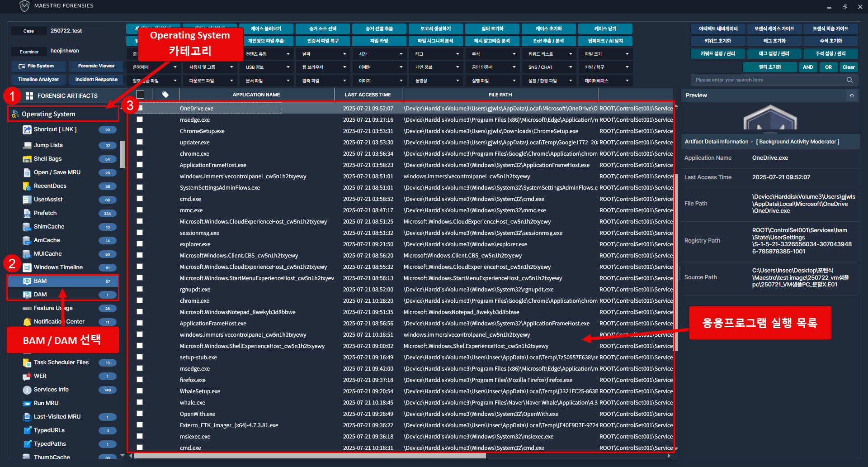The height and width of the screenshot is (467, 868).
Task: Click the Preview panel refresh icon
Action: [x=852, y=95]
